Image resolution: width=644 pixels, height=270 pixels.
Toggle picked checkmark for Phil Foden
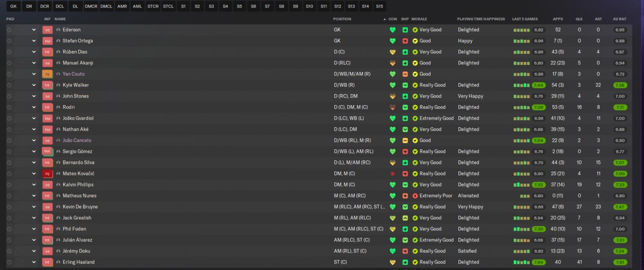coord(9,229)
